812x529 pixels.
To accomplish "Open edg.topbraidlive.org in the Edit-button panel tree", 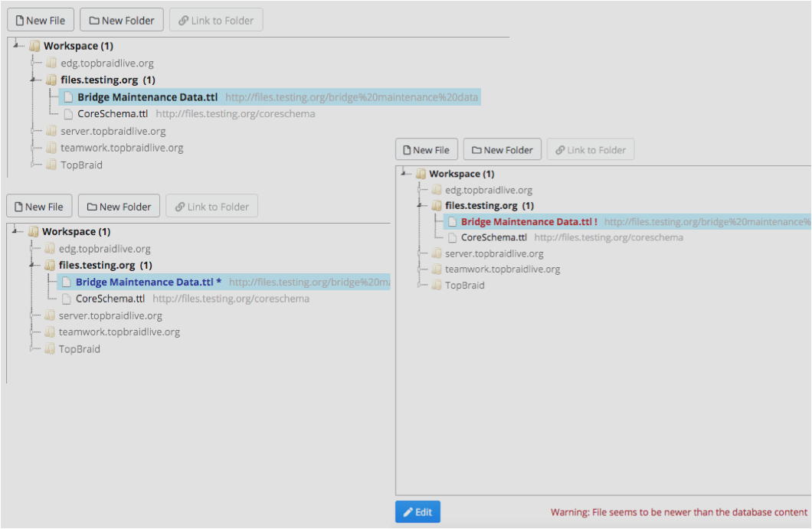I will click(x=488, y=190).
